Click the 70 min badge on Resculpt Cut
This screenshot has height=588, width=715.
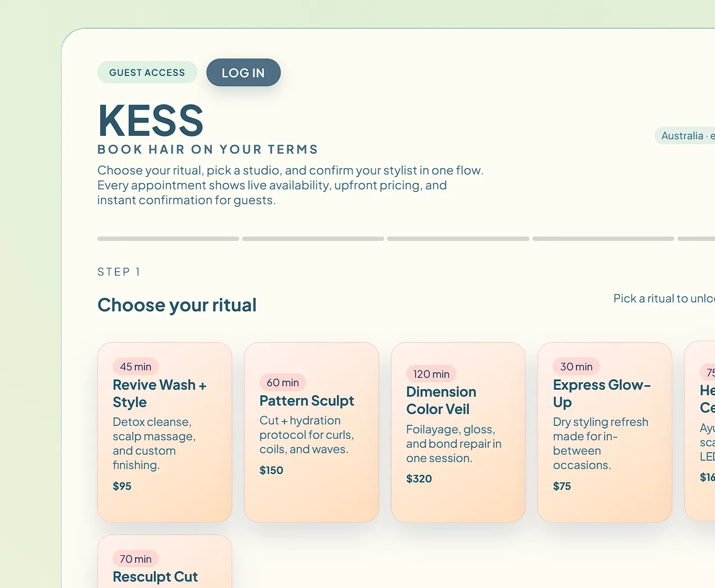[135, 558]
